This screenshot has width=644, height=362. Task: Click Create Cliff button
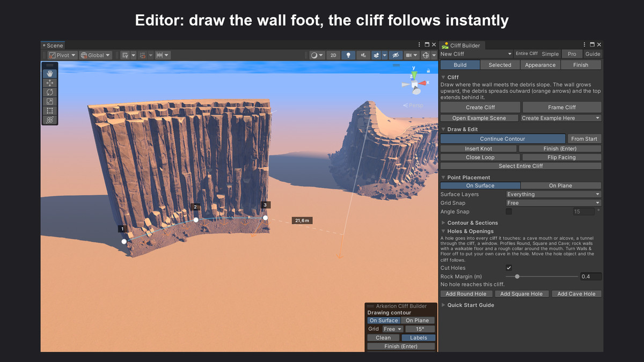[480, 107]
